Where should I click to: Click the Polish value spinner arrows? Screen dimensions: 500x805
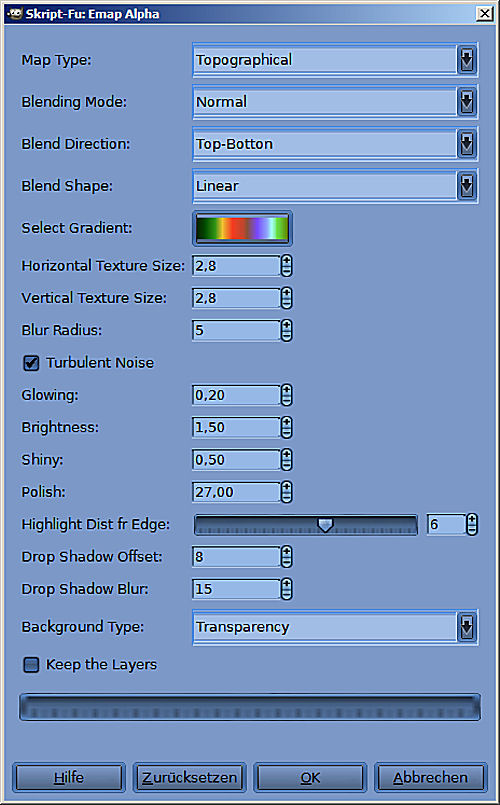tap(286, 492)
